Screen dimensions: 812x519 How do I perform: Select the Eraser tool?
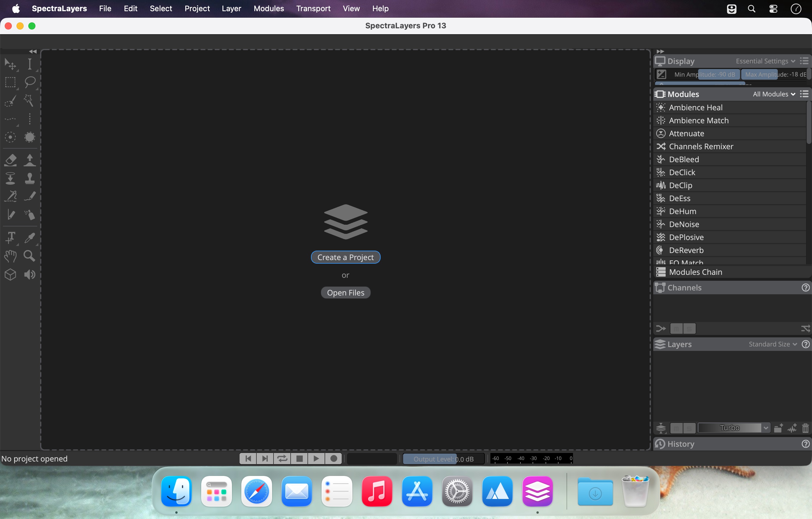10,160
